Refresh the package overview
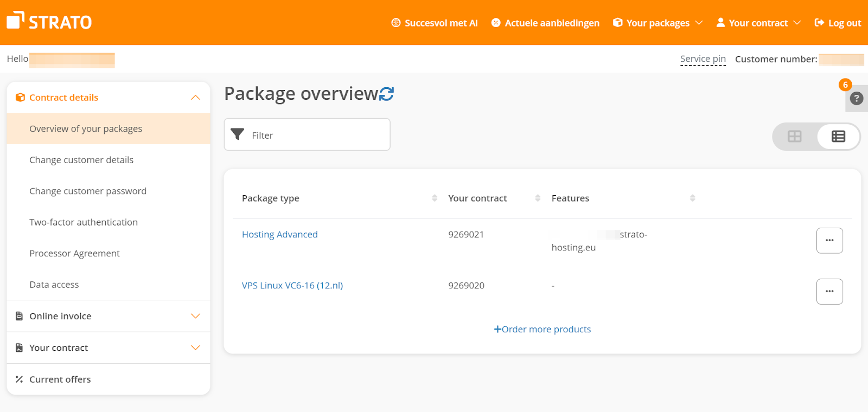Image resolution: width=868 pixels, height=412 pixels. click(386, 94)
